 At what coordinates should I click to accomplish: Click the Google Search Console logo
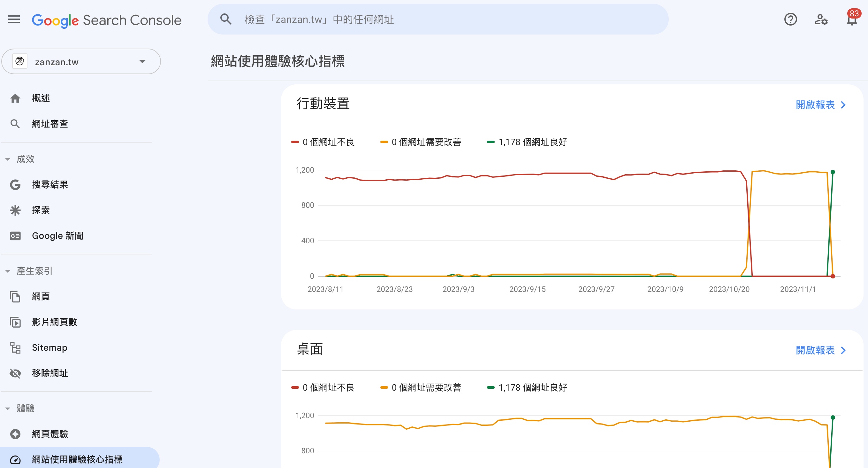click(106, 20)
